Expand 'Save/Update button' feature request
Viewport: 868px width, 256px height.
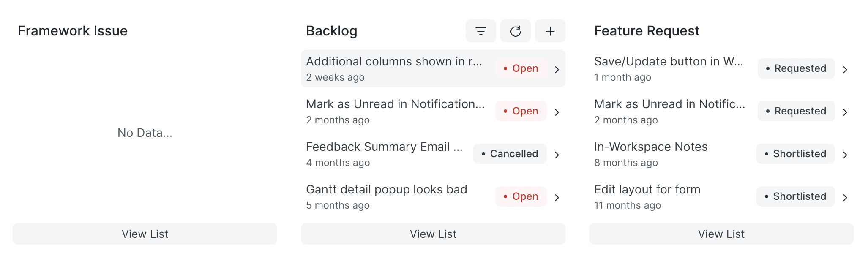pos(846,68)
